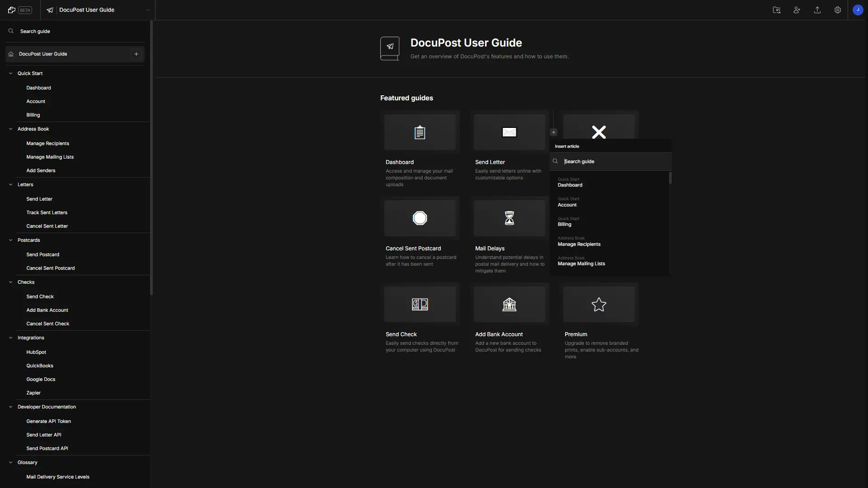Open the Premium card title
The height and width of the screenshot is (488, 868).
(x=576, y=334)
